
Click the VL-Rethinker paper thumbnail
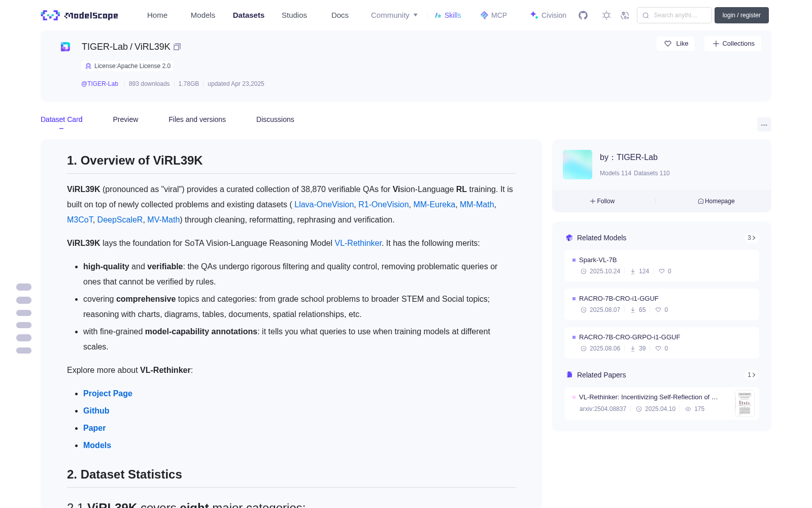click(x=745, y=403)
